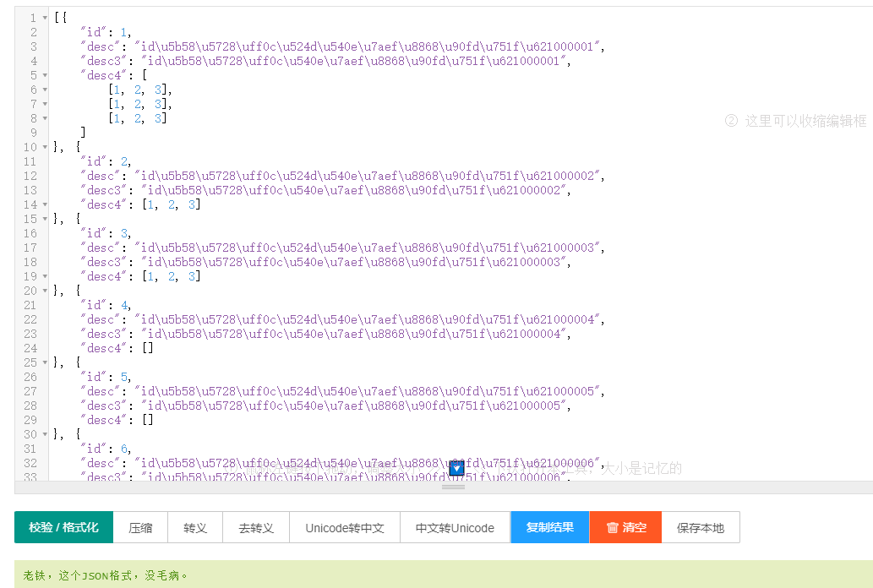Collapse the root JSON array on line 1
This screenshot has height=588, width=873.
(x=44, y=17)
